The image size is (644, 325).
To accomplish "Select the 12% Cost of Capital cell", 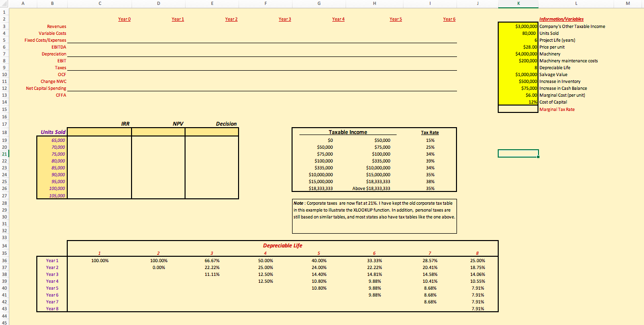I will point(518,102).
